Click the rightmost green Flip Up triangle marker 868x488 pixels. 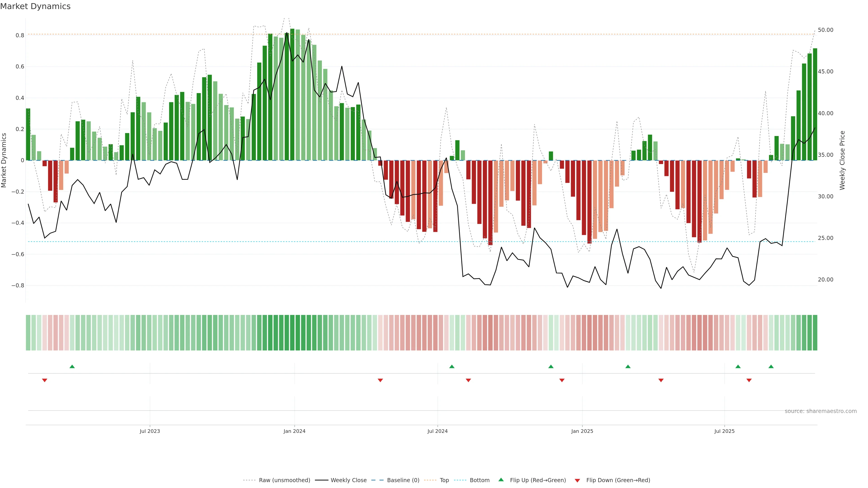pos(771,366)
